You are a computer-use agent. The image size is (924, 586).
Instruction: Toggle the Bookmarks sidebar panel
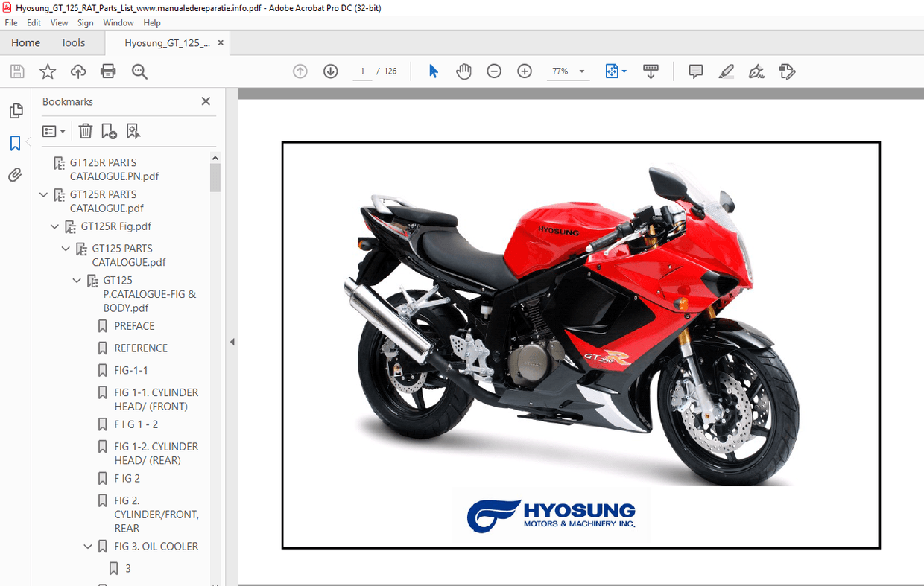tap(16, 143)
